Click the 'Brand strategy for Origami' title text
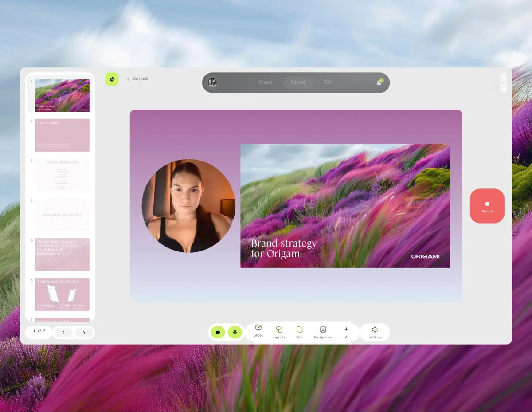Image resolution: width=532 pixels, height=412 pixels. (x=284, y=248)
